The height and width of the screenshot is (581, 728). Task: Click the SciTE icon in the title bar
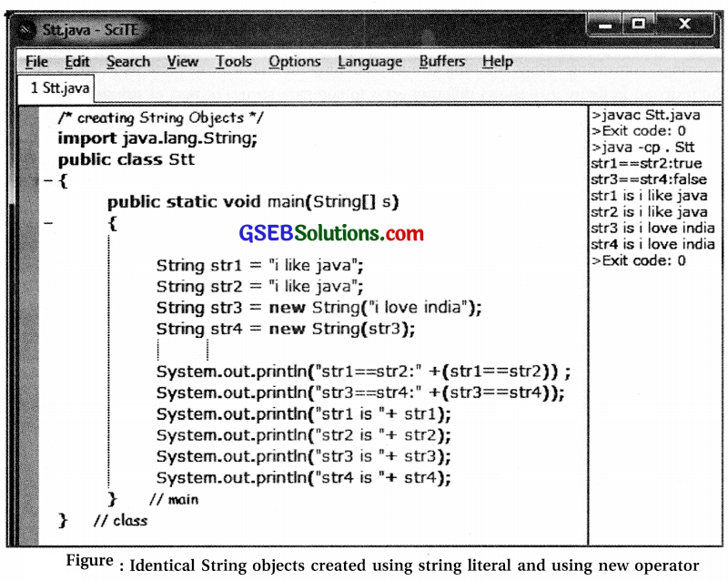click(x=25, y=29)
